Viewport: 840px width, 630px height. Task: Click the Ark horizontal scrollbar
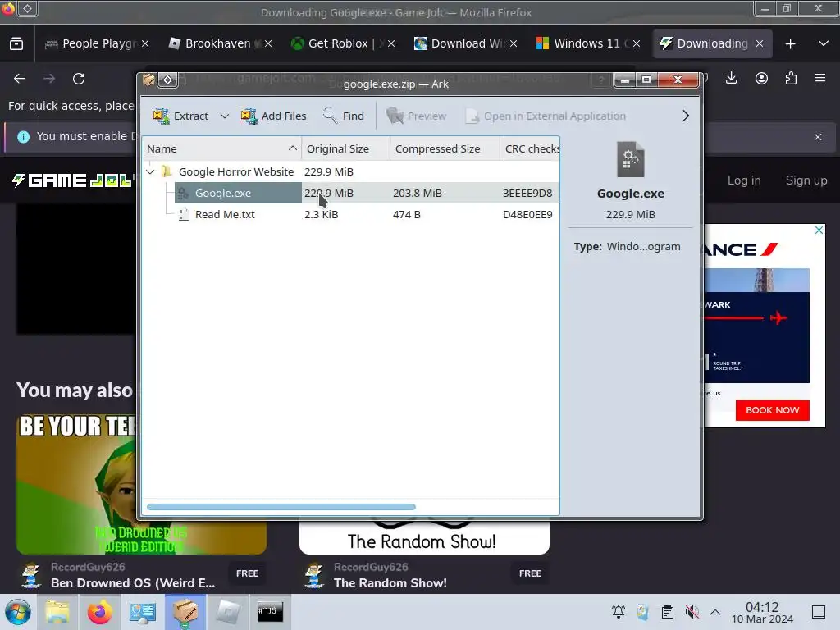click(x=281, y=507)
